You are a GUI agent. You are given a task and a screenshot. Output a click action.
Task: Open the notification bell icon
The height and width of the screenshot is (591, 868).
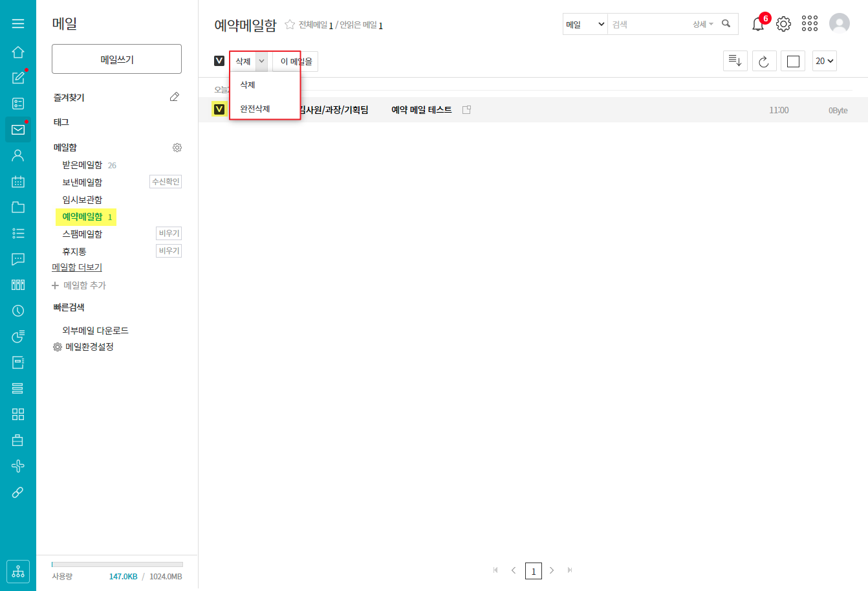(758, 25)
